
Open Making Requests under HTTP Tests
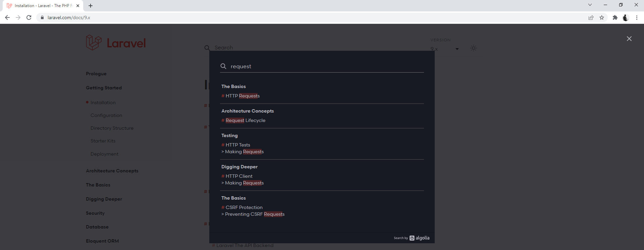(x=243, y=152)
